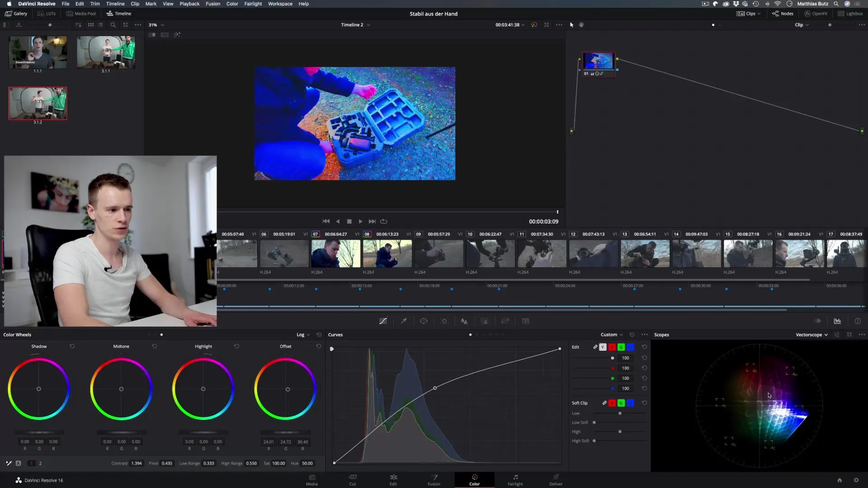Enable the Y luminance curve channel
Screen dimensions: 868x488
click(603, 347)
